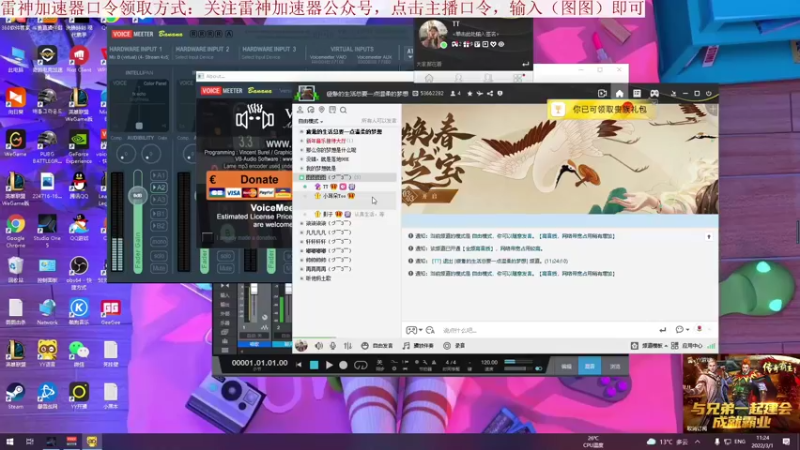Open the 自由发言 option in the YY bottom bar
800x450 pixels.
point(377,346)
